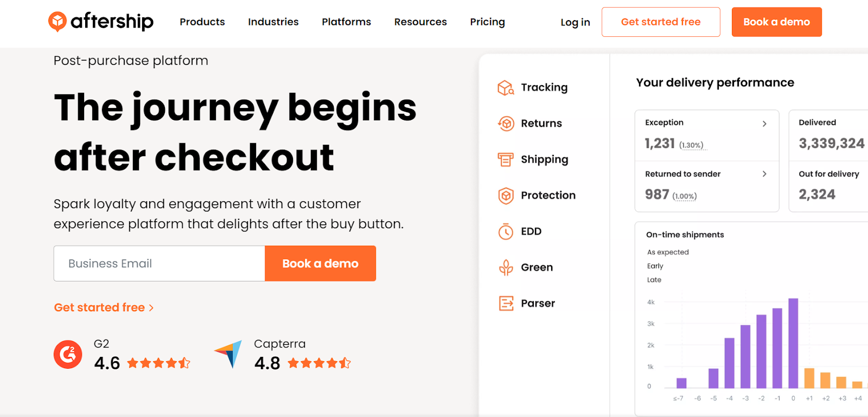Go to the Pricing page

(x=487, y=22)
